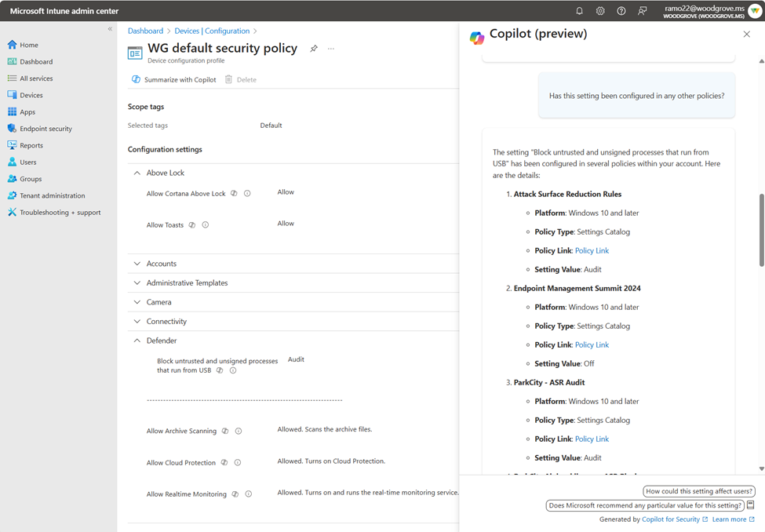The image size is (765, 532).
Task: Open Copilot for Security link
Action: click(x=675, y=519)
